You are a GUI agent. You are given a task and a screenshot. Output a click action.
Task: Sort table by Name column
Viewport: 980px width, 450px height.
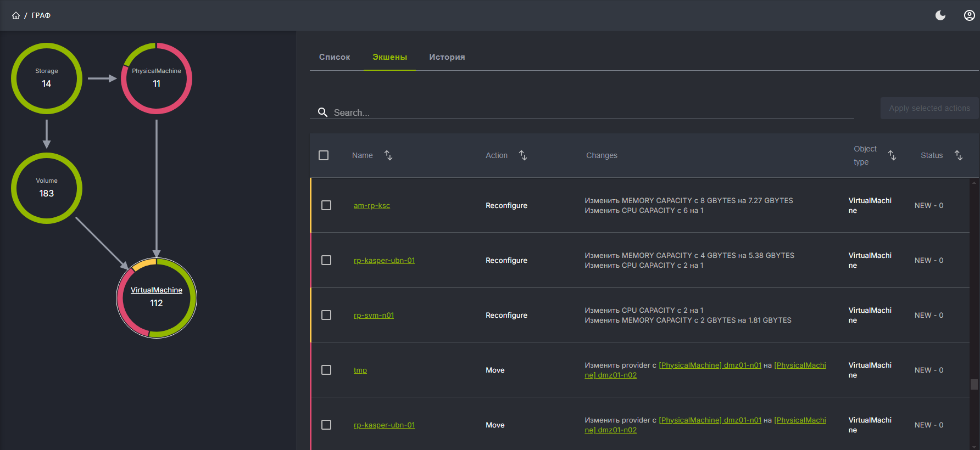click(x=388, y=155)
